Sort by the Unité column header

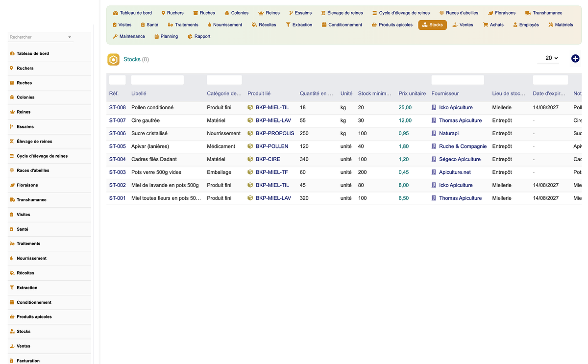coord(346,94)
